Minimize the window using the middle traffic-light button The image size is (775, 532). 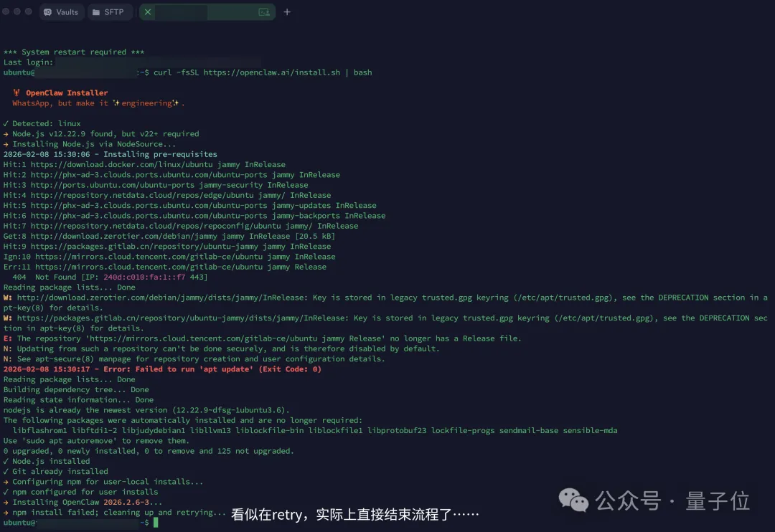(17, 12)
